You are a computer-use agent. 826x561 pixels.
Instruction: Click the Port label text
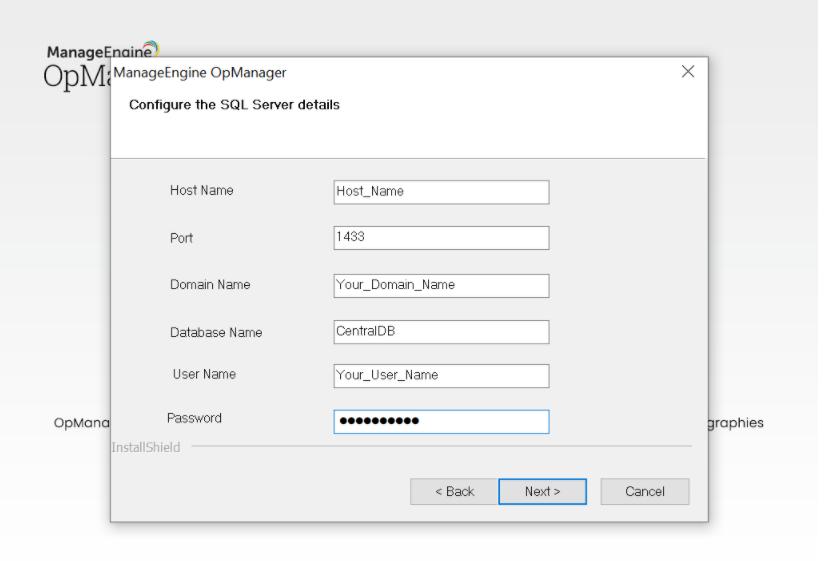coord(181,238)
